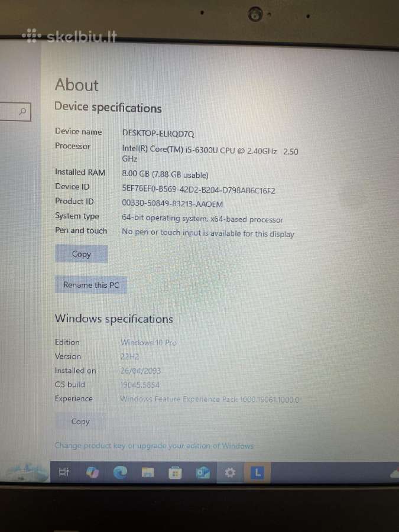Select device name DESKTOP-ELRQD7Q text
Viewport: 399px width, 532px height.
tap(158, 134)
